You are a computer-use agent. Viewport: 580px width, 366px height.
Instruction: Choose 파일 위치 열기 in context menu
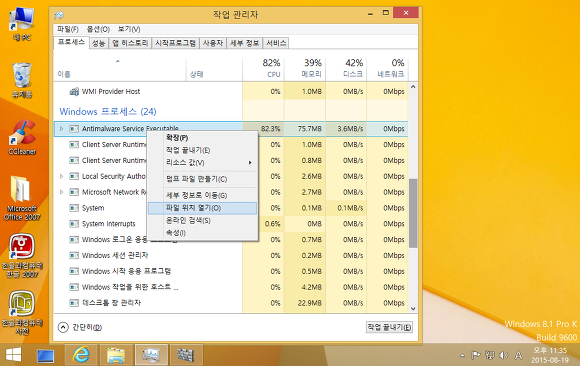202,208
